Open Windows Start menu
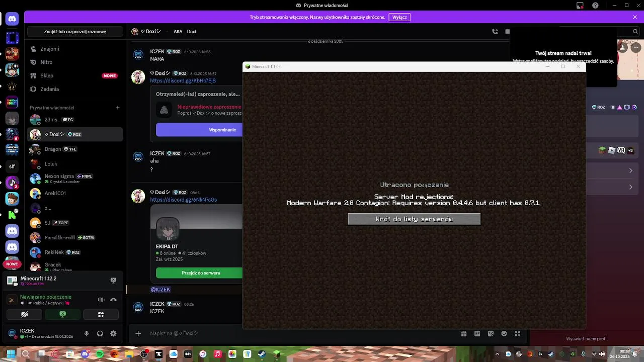644x362 pixels. pyautogui.click(x=11, y=354)
